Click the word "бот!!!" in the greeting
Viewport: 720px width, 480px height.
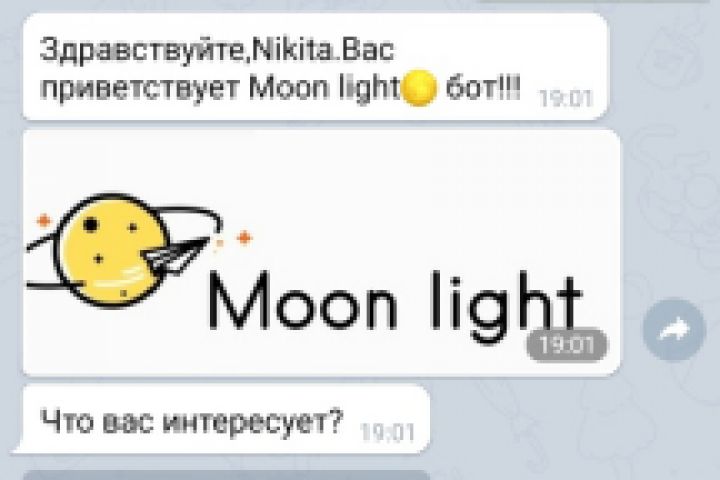click(x=483, y=89)
